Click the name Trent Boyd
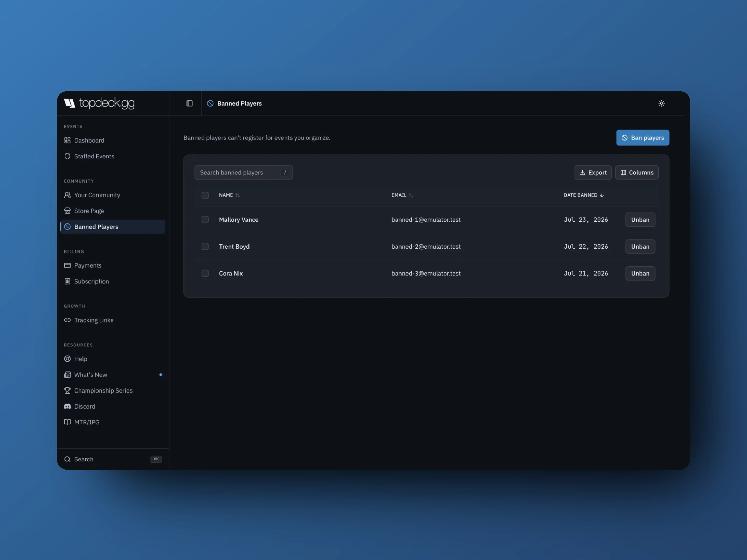Screen dimensions: 747x560 pos(234,247)
